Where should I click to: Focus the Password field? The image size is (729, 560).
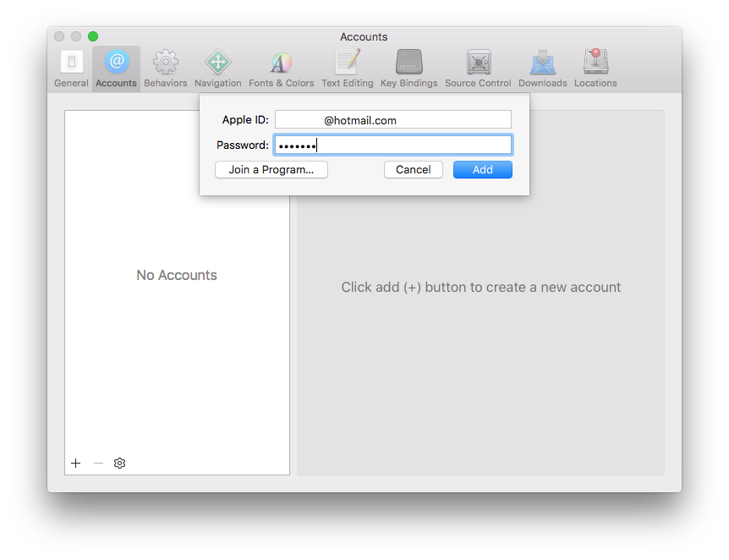tap(393, 145)
